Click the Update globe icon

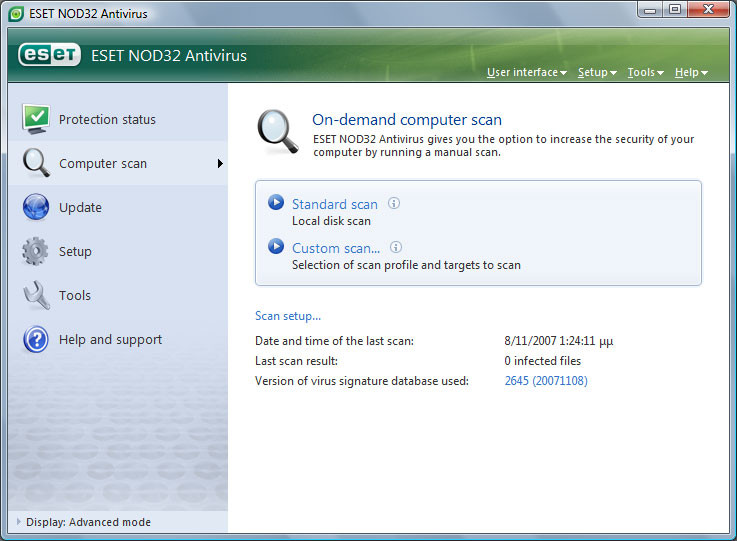click(x=36, y=207)
